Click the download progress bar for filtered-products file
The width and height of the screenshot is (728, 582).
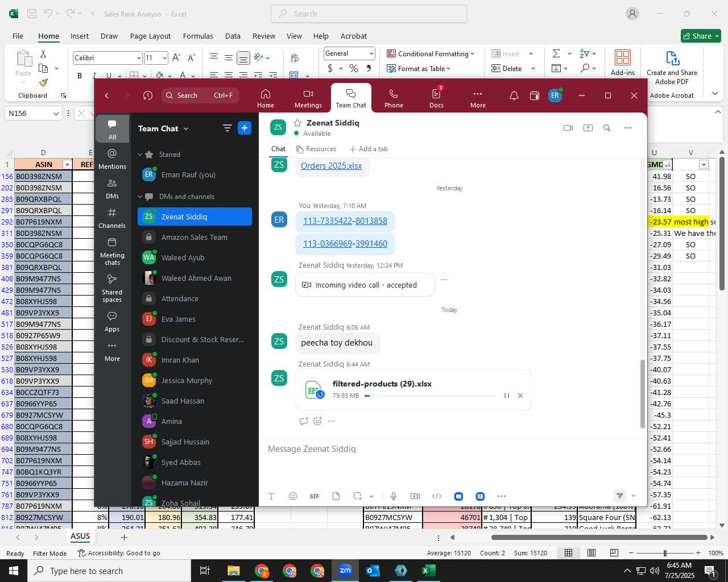[430, 396]
